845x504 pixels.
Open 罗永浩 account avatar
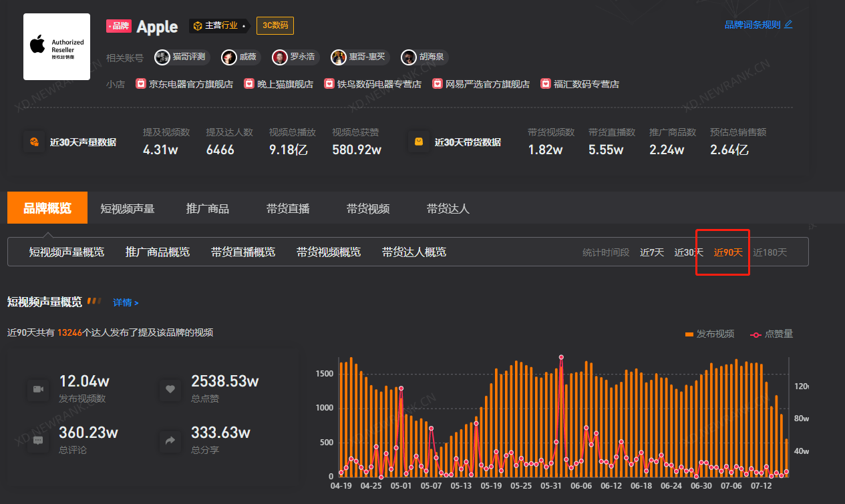tap(280, 57)
